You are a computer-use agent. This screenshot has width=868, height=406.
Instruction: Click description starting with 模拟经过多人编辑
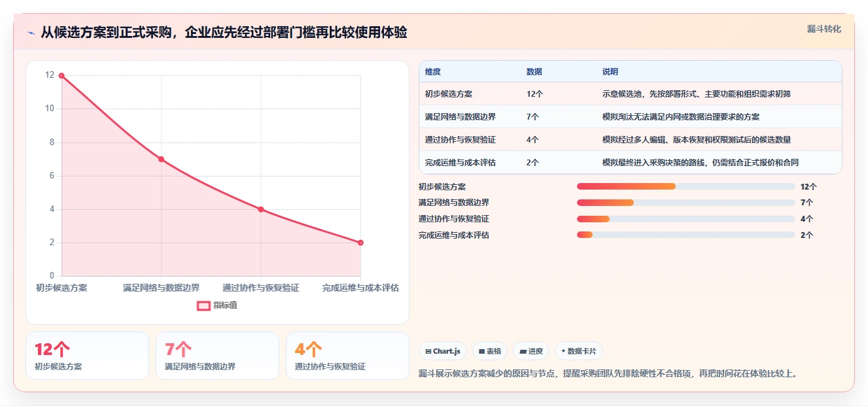tap(697, 140)
